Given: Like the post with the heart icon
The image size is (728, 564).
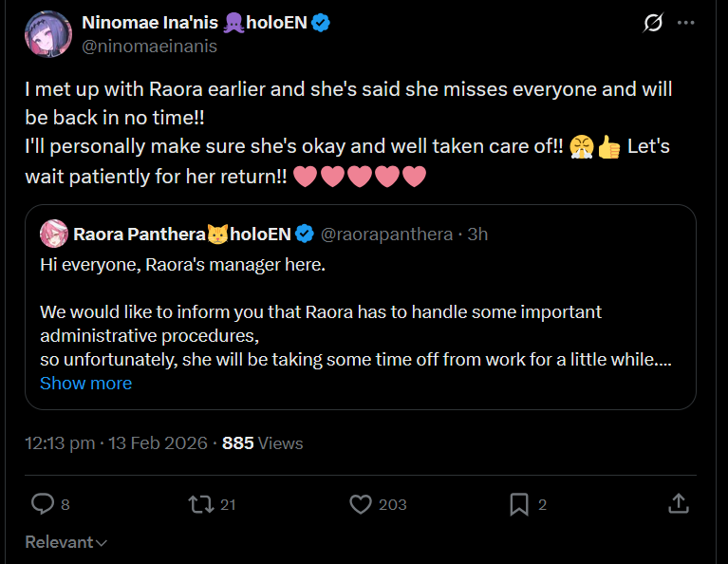Looking at the screenshot, I should pos(361,504).
